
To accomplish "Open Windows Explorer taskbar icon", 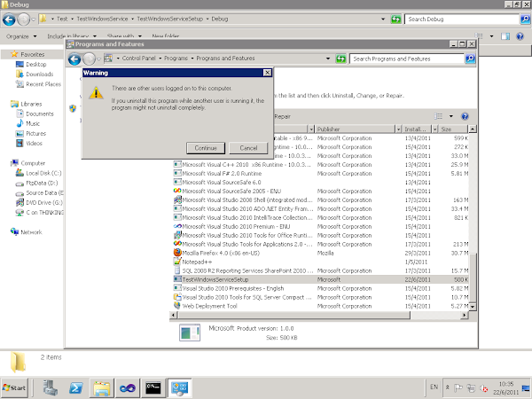I will (101, 387).
